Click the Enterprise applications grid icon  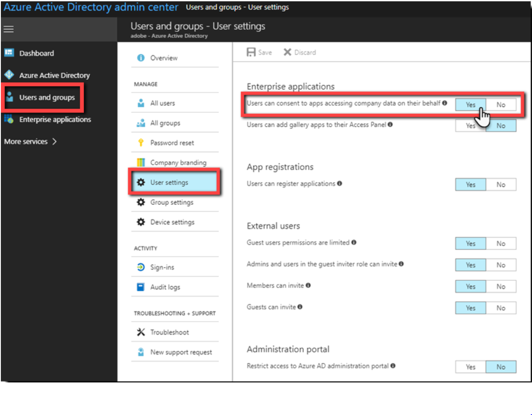click(9, 119)
